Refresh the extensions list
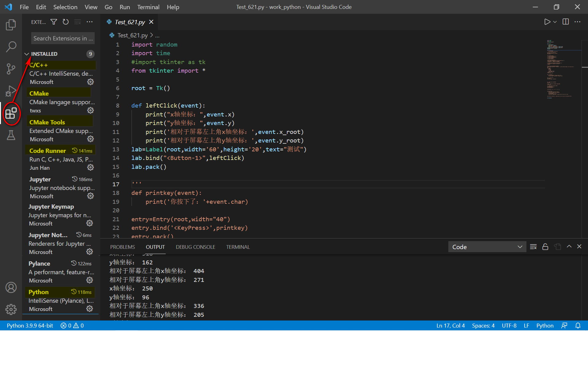The height and width of the screenshot is (383, 588). [66, 22]
